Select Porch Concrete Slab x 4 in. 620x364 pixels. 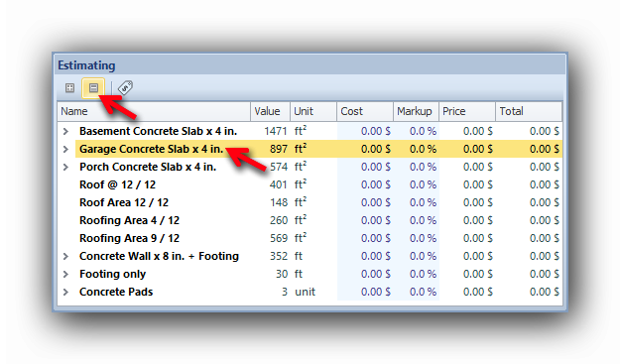(148, 168)
